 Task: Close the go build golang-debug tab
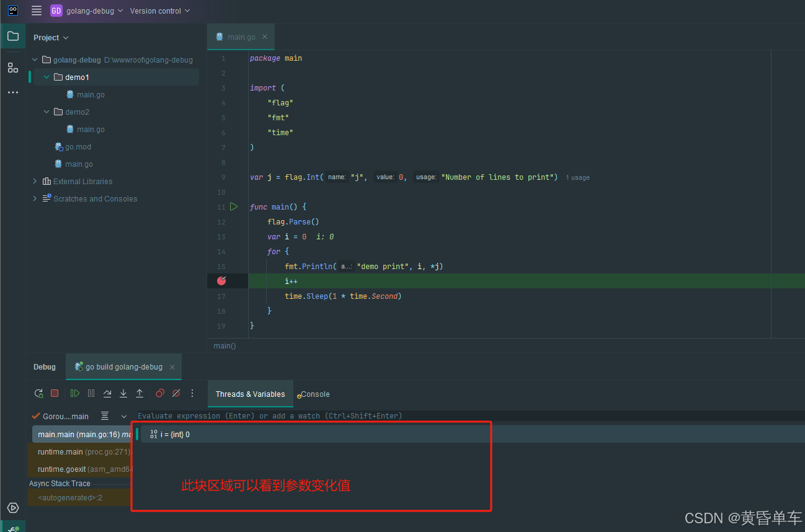click(x=172, y=367)
